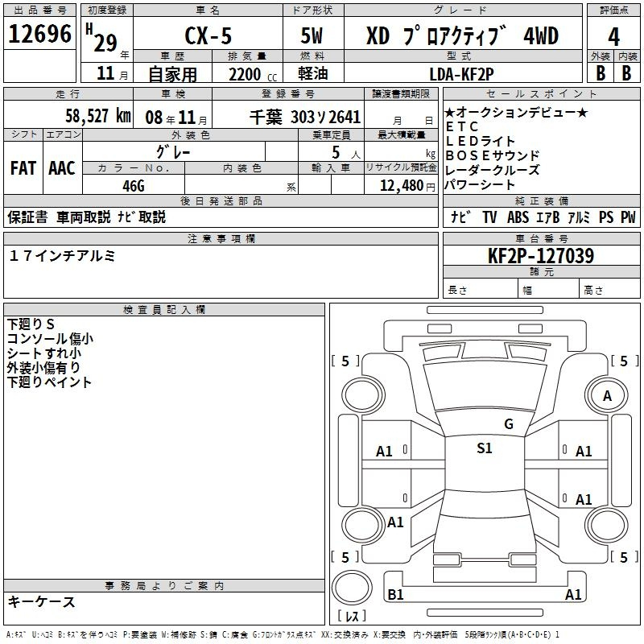Select the G mark on the windshield

[509, 424]
